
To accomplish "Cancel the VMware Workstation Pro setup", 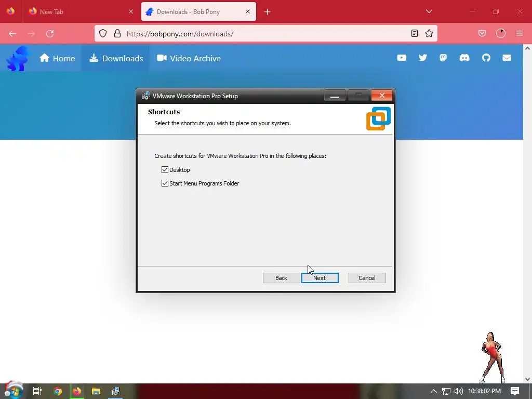I will (x=367, y=278).
